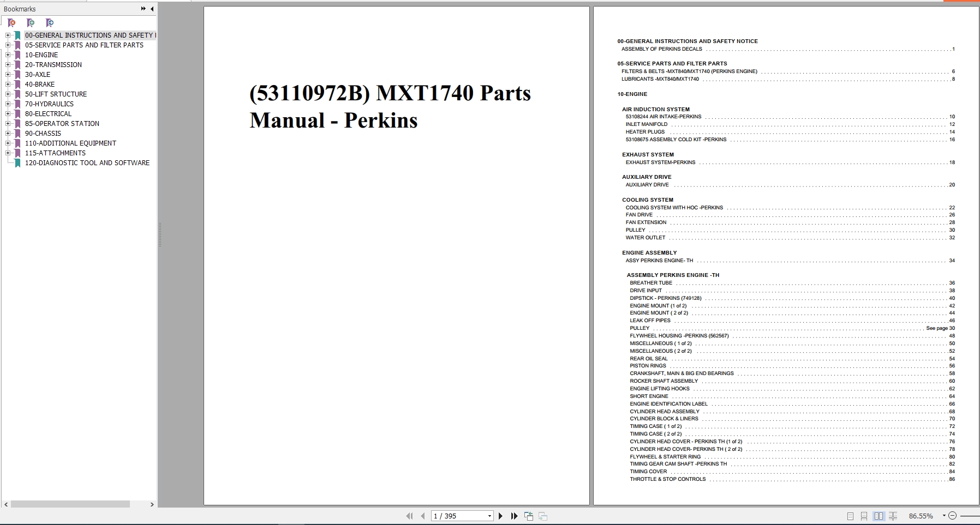Open the 120-DIAGNOSTIC TOOL AND SOFTWARE bookmark
The image size is (980, 525).
pos(87,163)
